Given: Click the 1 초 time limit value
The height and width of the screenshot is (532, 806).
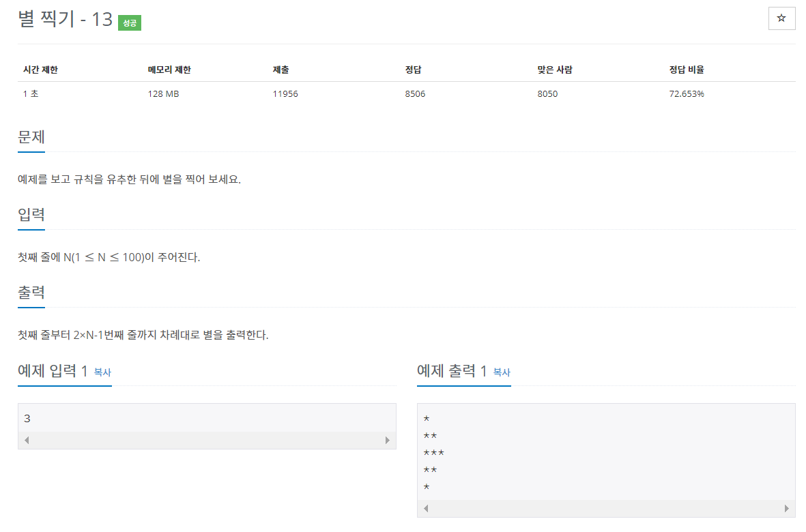Looking at the screenshot, I should 31,94.
